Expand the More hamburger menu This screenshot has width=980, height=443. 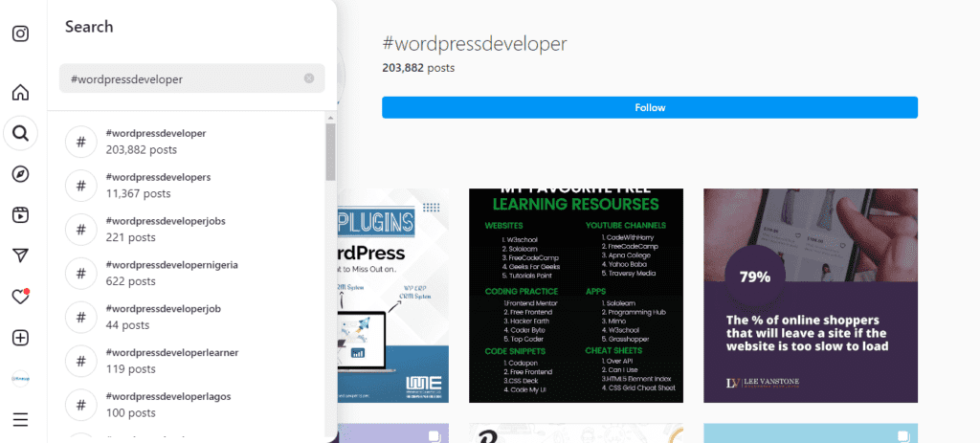(20, 419)
